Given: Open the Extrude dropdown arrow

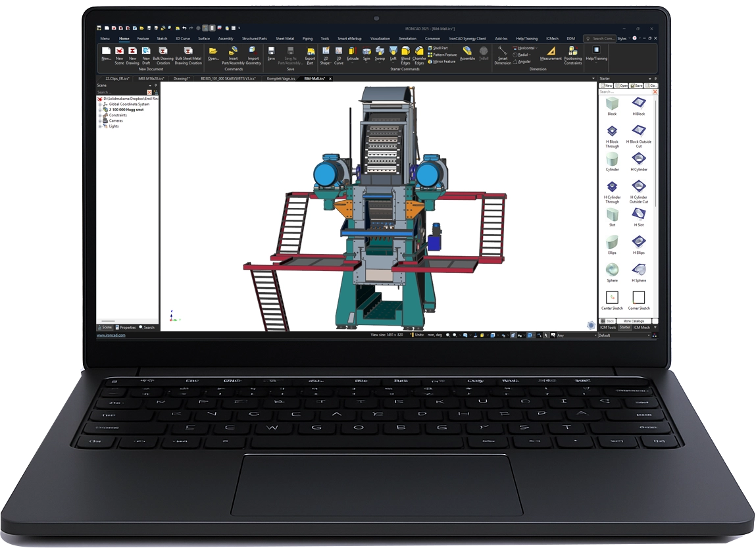Looking at the screenshot, I should [353, 62].
